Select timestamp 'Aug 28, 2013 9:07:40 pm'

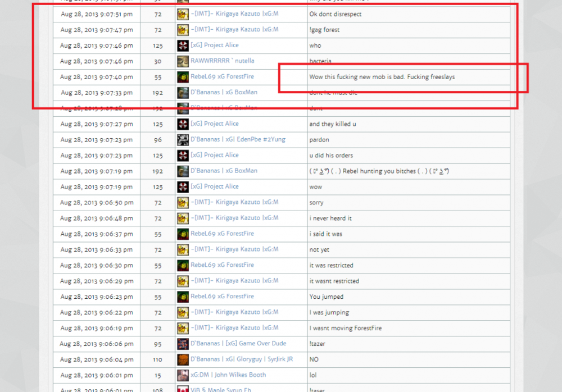(x=97, y=77)
